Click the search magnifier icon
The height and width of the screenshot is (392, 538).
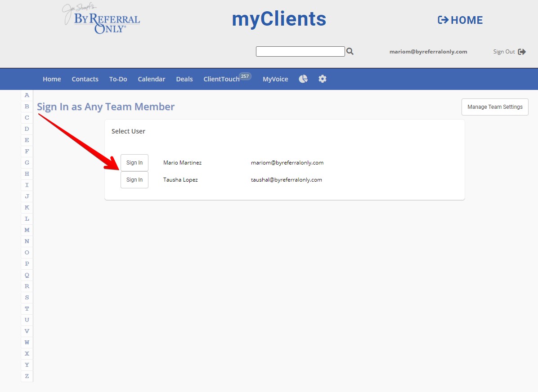coord(350,51)
